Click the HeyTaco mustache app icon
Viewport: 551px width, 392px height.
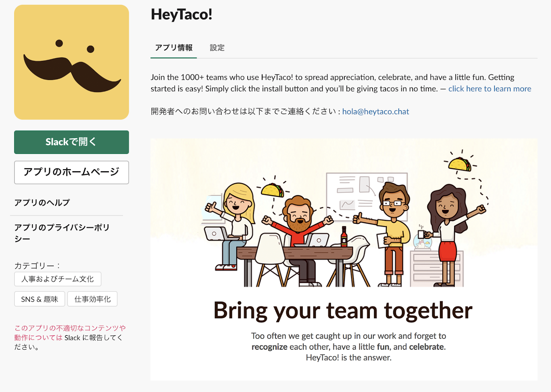72,62
